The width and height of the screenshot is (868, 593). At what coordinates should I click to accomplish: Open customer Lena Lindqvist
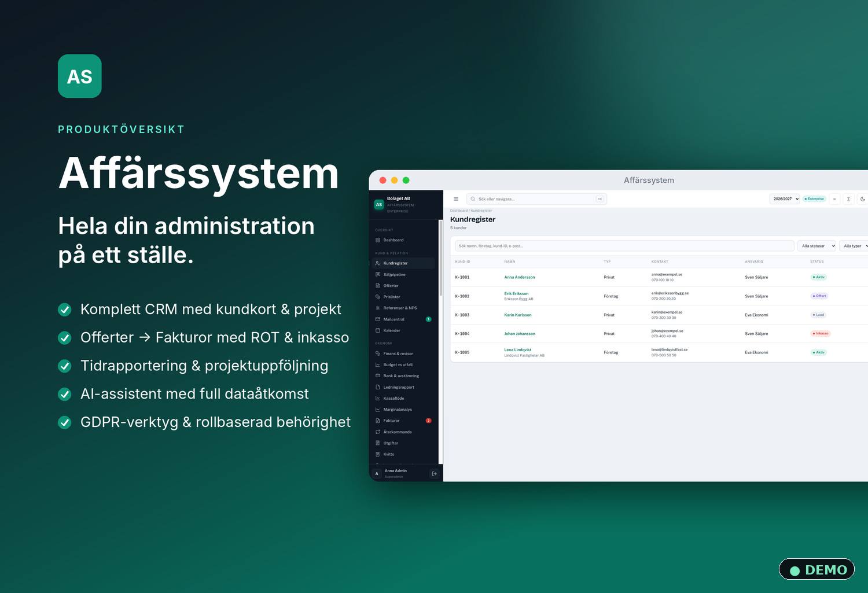pos(518,349)
